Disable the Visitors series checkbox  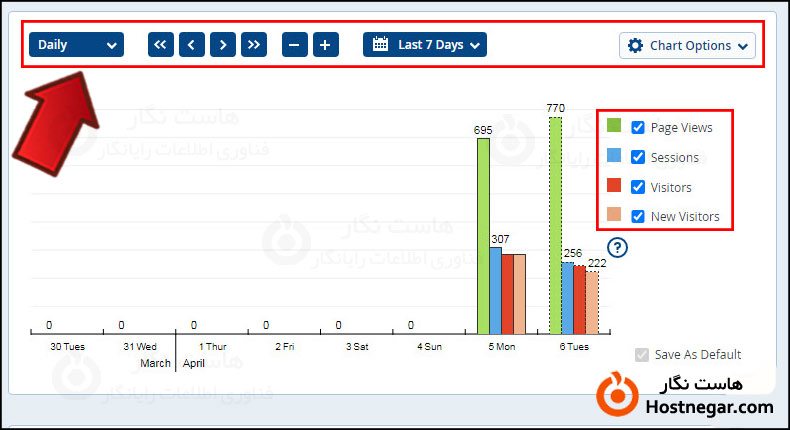click(637, 187)
